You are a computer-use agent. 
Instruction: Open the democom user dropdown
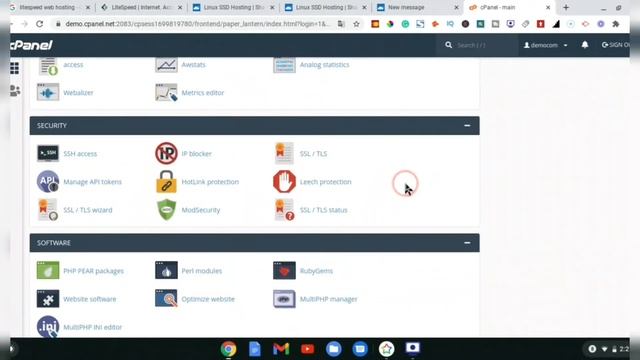pos(545,45)
